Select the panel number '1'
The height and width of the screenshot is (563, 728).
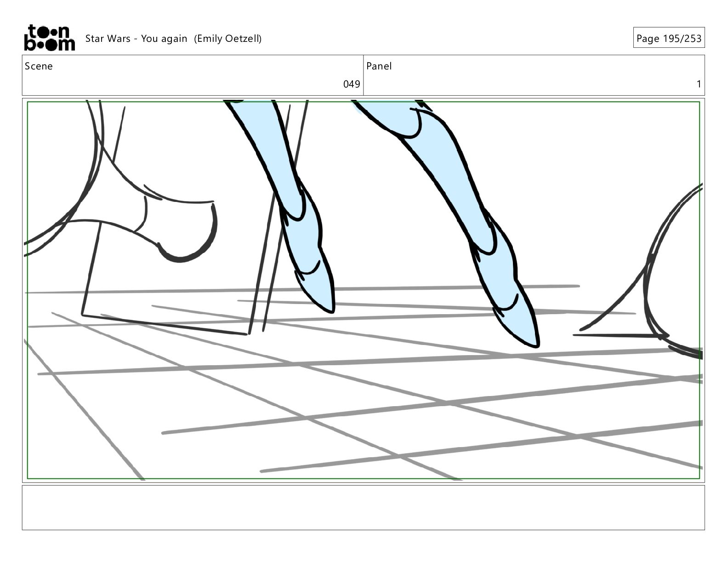(x=699, y=84)
